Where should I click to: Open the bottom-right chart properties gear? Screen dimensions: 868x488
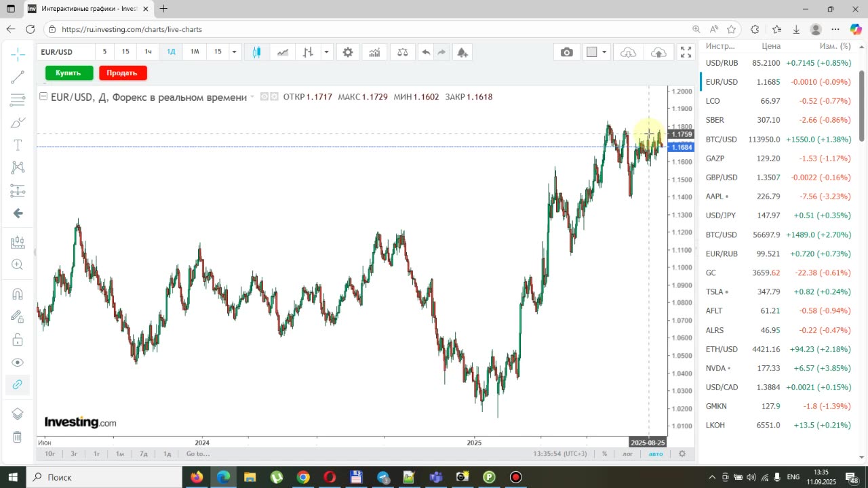[x=682, y=454]
